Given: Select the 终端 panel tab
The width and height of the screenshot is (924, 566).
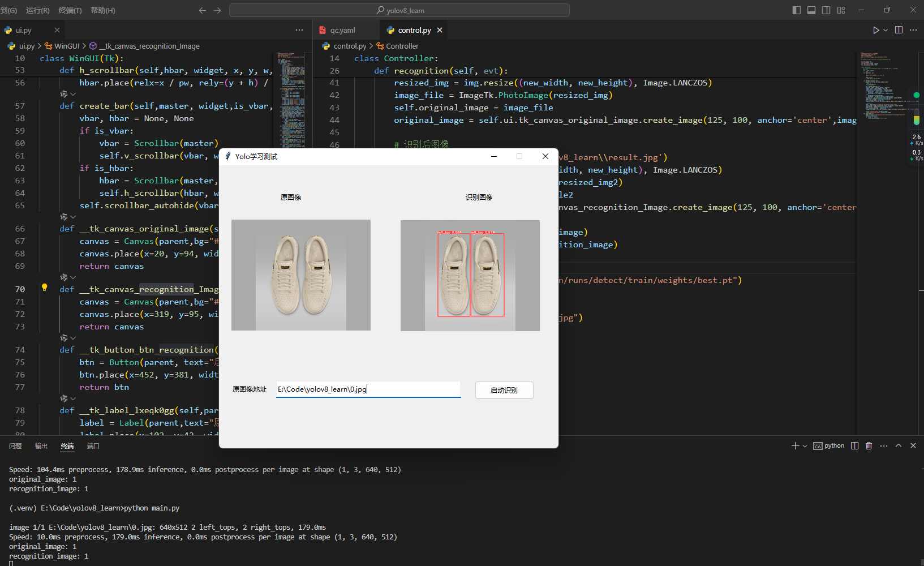Looking at the screenshot, I should pyautogui.click(x=67, y=446).
